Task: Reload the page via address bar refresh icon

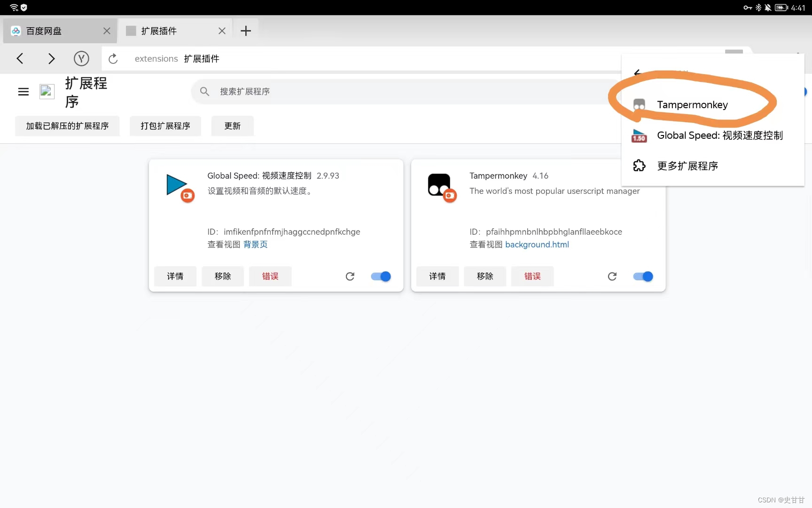Action: 113,59
